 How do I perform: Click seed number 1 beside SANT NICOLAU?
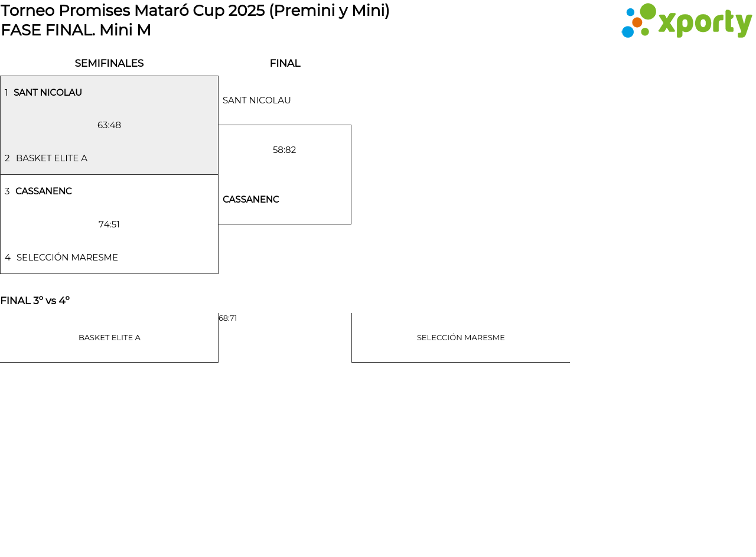coord(6,93)
